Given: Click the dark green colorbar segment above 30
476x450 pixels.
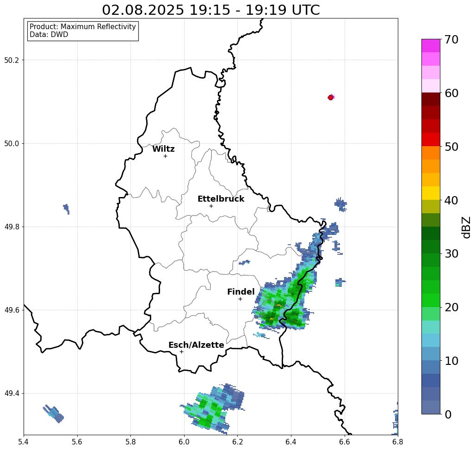Looking at the screenshot, I should pyautogui.click(x=431, y=247).
